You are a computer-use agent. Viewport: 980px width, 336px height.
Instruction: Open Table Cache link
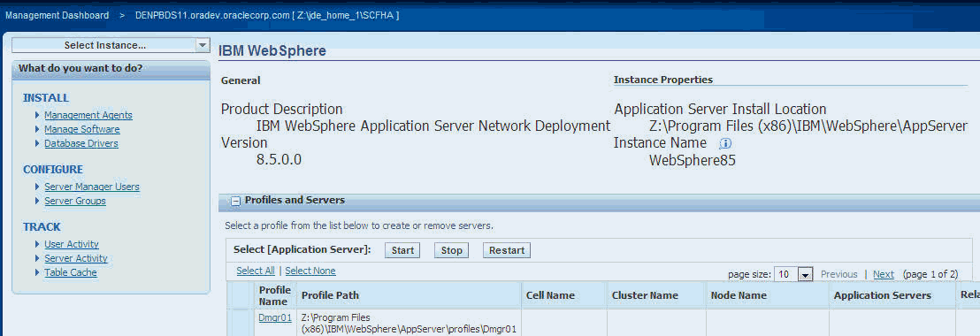[71, 273]
